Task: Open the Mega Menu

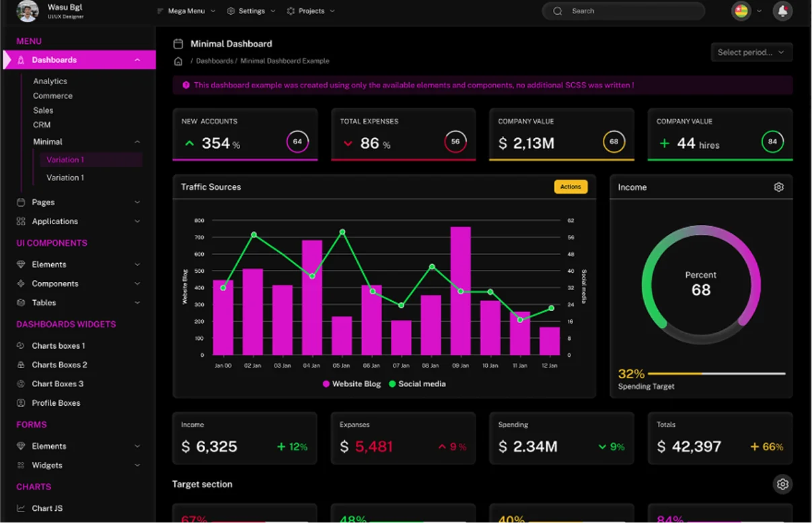Action: pos(186,11)
